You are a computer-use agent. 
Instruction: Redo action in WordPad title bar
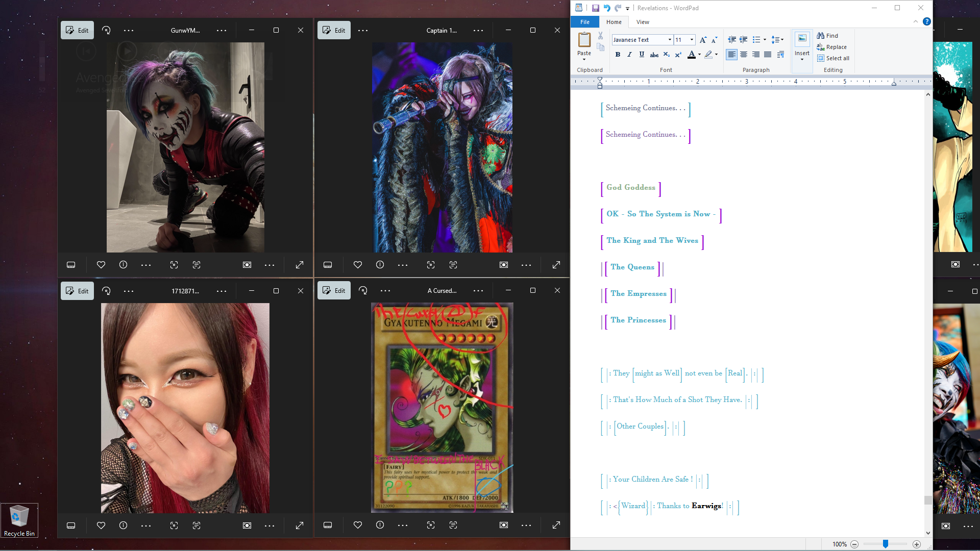click(x=618, y=8)
